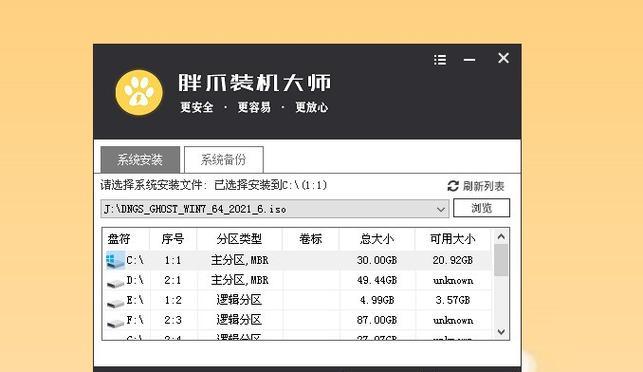Click the 浏览 browse button

[481, 208]
